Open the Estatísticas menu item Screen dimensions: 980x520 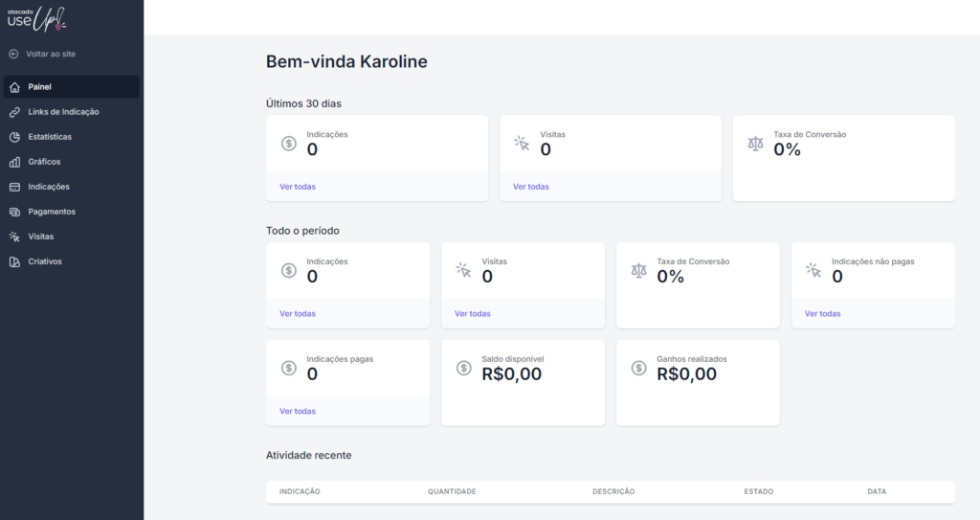click(50, 137)
